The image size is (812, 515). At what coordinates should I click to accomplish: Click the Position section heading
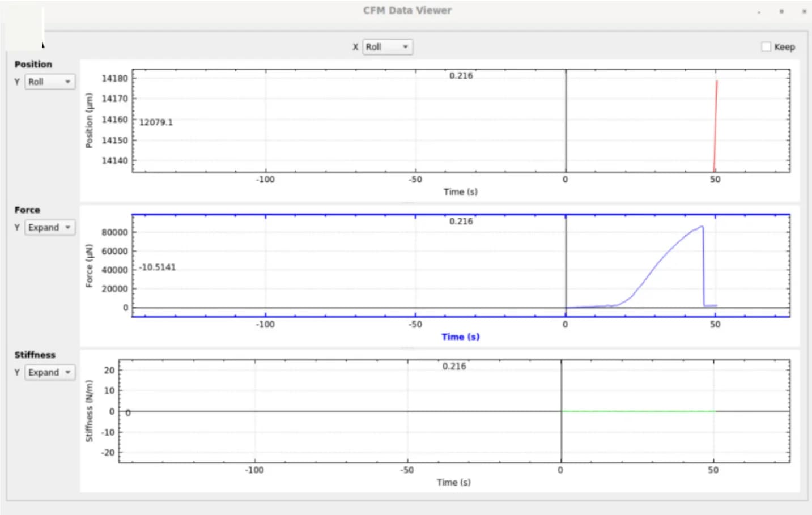(x=33, y=64)
